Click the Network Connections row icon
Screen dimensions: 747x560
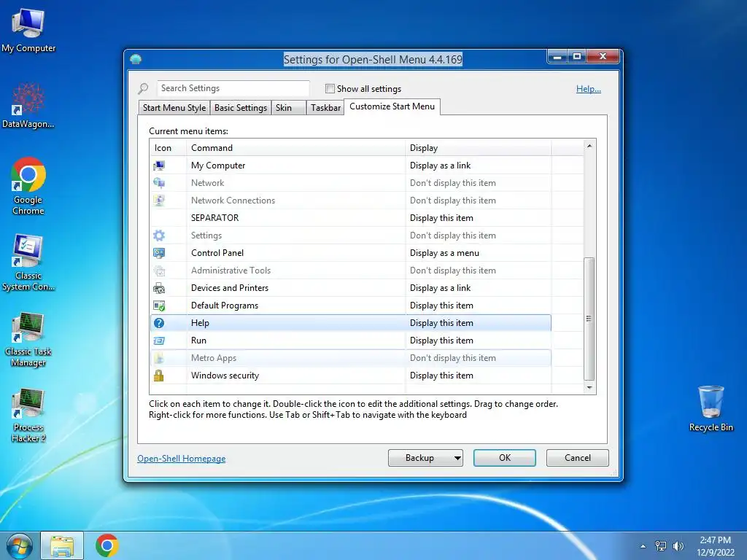tap(159, 201)
